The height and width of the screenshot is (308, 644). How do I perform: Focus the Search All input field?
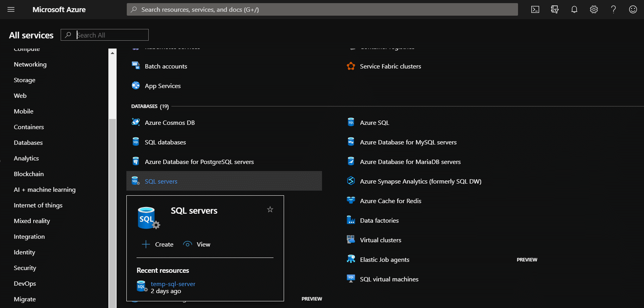(104, 35)
